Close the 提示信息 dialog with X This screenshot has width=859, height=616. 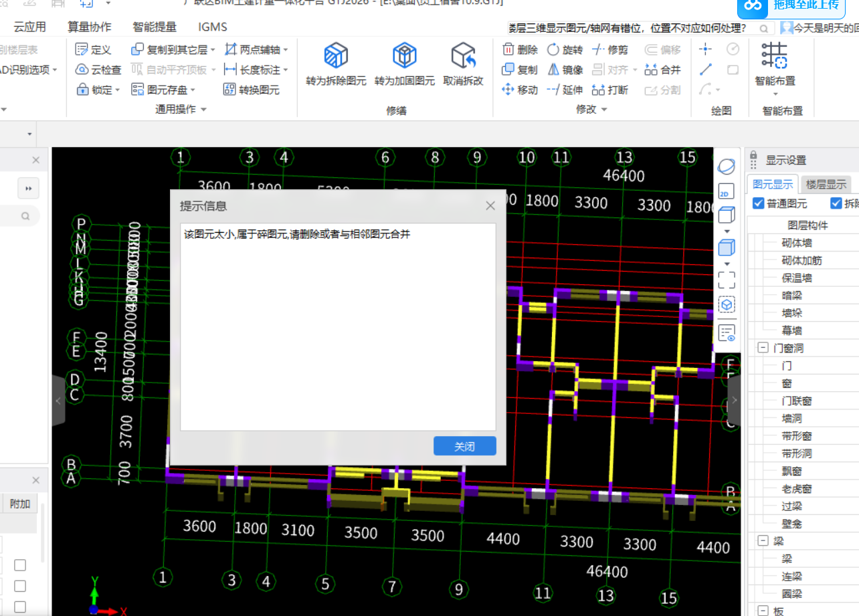click(x=490, y=206)
